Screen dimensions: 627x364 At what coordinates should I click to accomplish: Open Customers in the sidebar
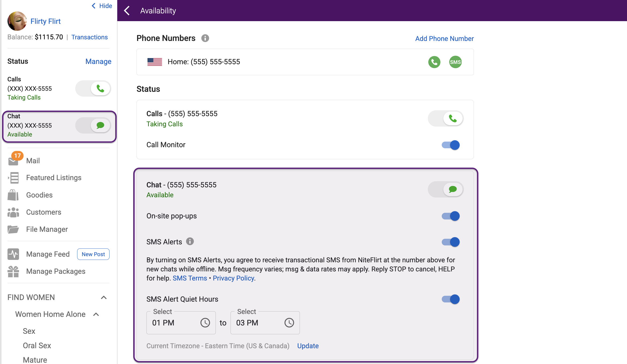(x=44, y=212)
